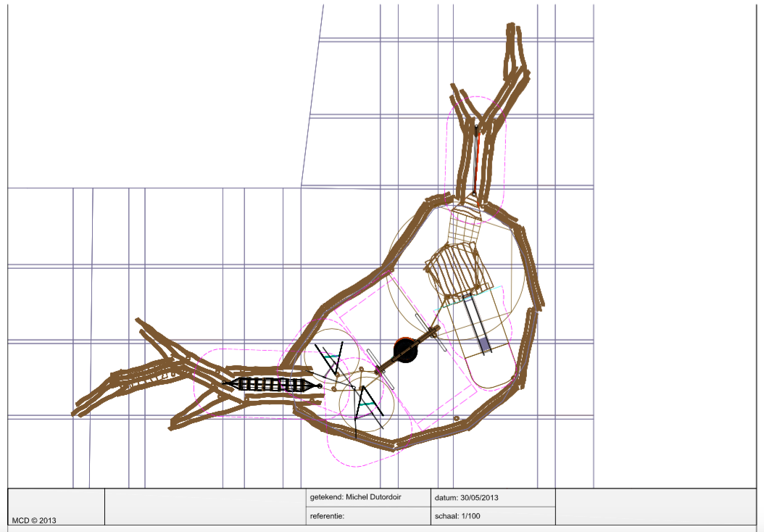Click the empty title block cell at far right
The image size is (764, 532).
tap(656, 507)
